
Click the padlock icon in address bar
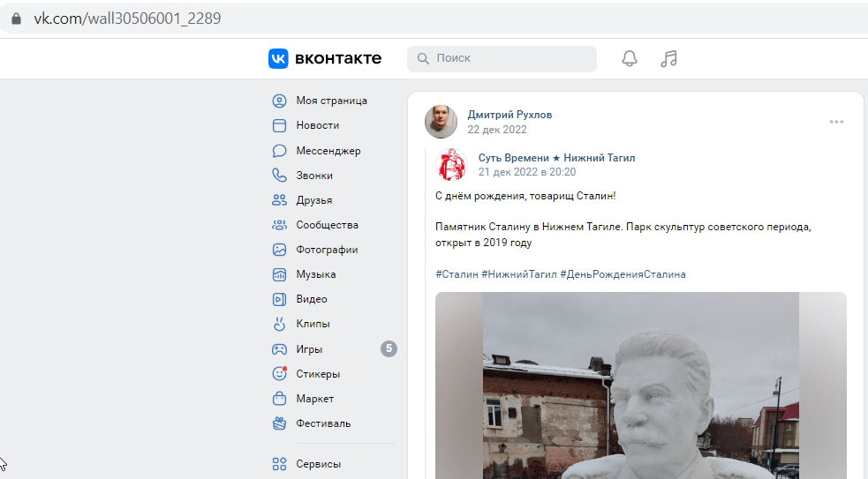tap(17, 19)
